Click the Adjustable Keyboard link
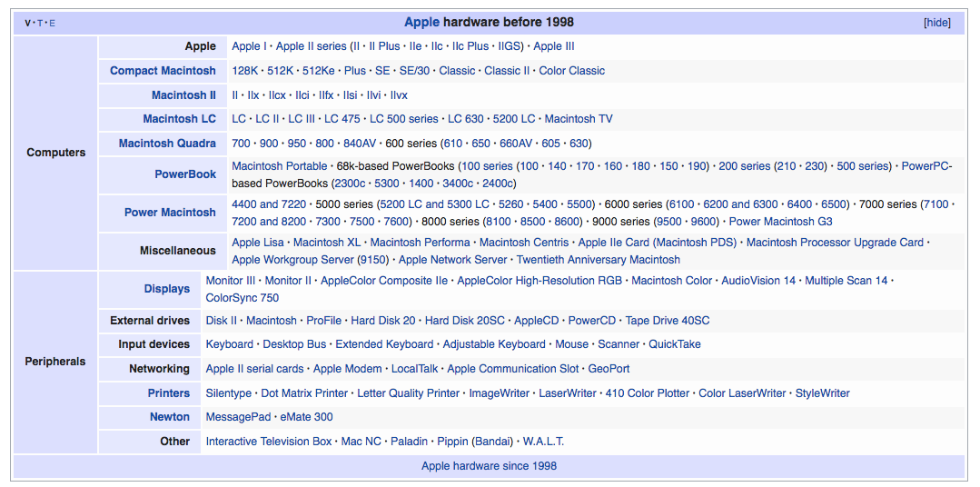 [x=494, y=344]
